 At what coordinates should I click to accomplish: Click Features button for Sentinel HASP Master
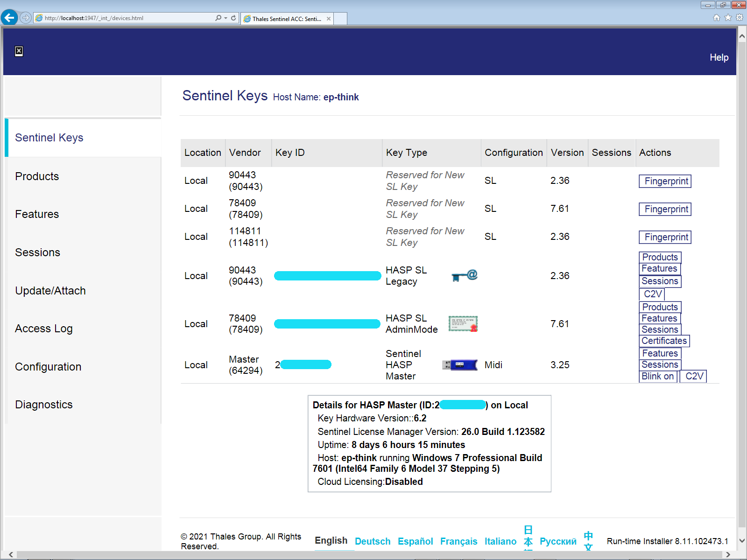pos(660,353)
